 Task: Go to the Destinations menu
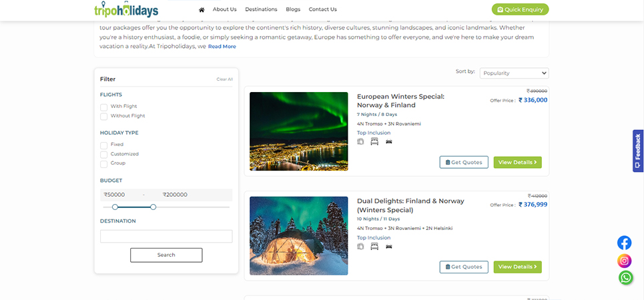[261, 9]
